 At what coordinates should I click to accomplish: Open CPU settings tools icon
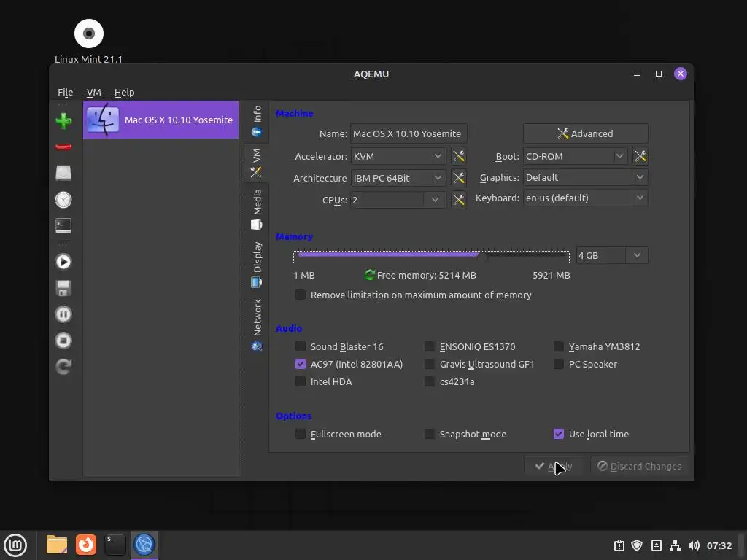[x=458, y=200]
